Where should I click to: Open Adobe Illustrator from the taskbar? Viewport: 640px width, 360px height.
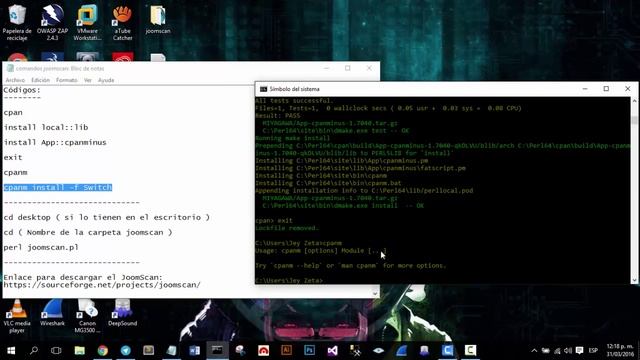click(287, 350)
